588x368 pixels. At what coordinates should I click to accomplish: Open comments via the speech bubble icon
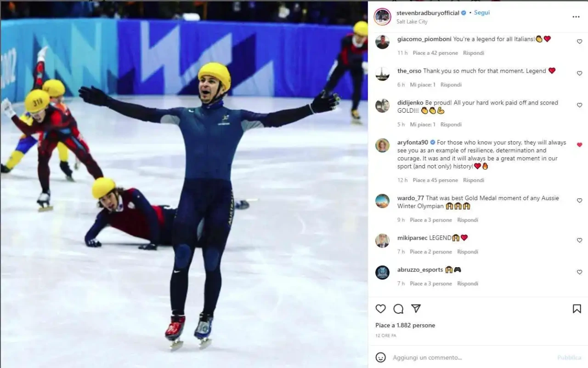tap(398, 309)
